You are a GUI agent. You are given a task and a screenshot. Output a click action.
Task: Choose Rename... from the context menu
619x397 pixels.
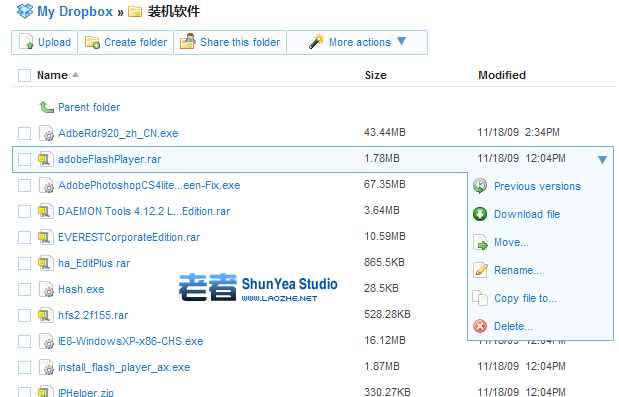coord(518,270)
